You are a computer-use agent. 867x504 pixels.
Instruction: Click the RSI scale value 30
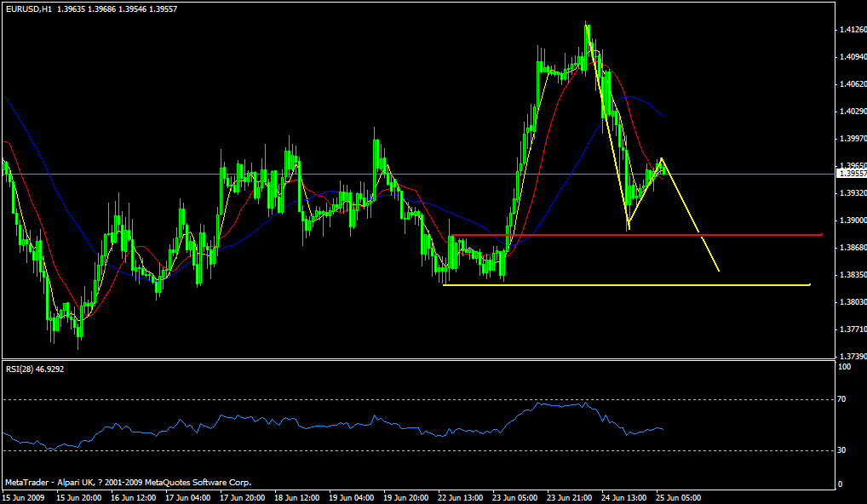click(842, 450)
